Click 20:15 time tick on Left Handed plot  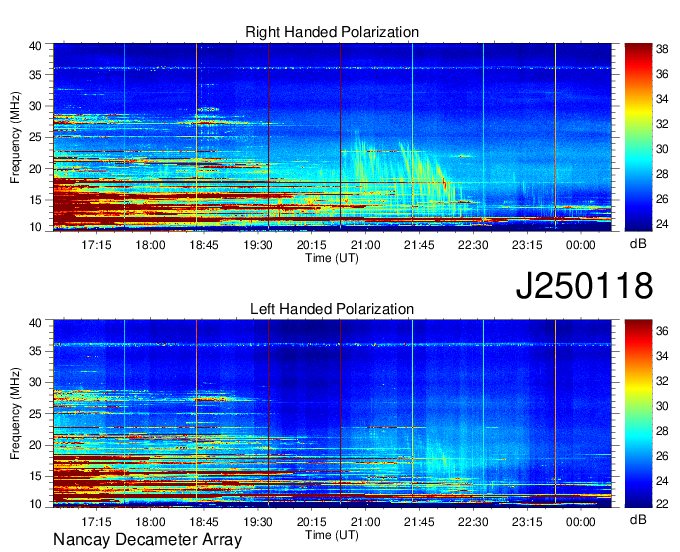(x=311, y=522)
